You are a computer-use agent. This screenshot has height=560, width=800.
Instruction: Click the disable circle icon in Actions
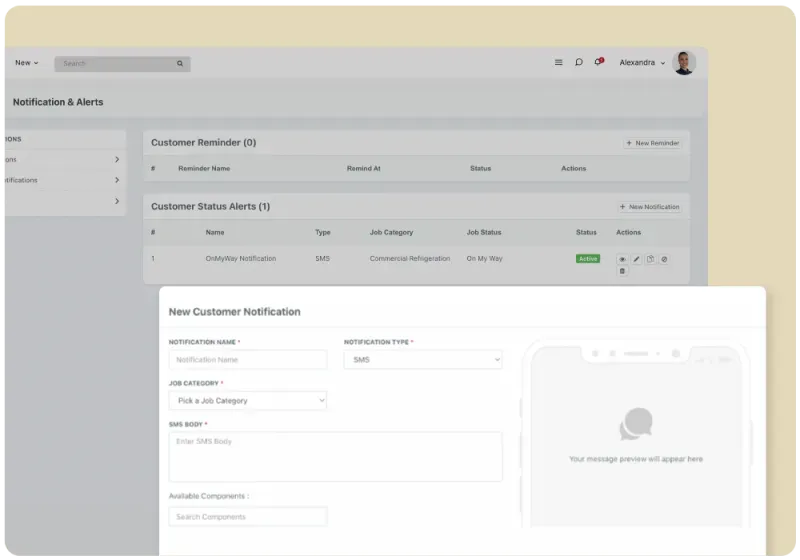click(664, 259)
